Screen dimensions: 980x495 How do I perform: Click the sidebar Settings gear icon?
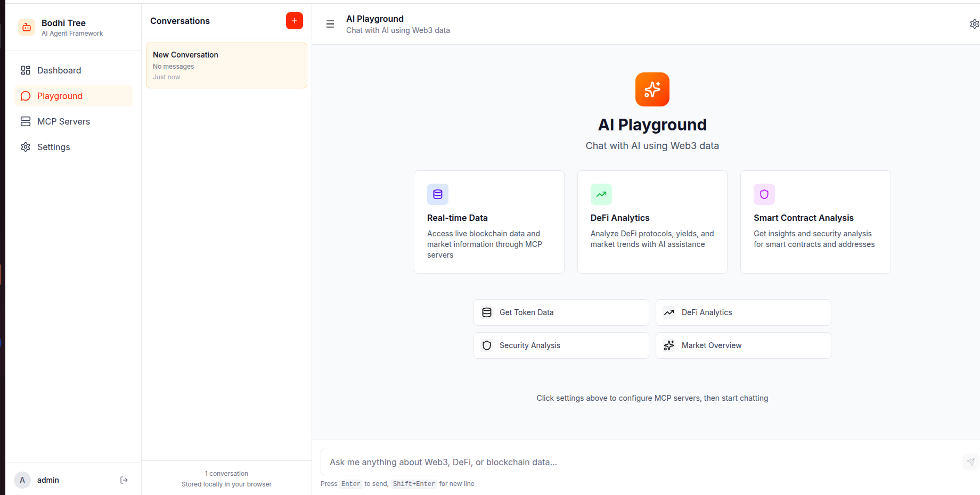point(26,147)
